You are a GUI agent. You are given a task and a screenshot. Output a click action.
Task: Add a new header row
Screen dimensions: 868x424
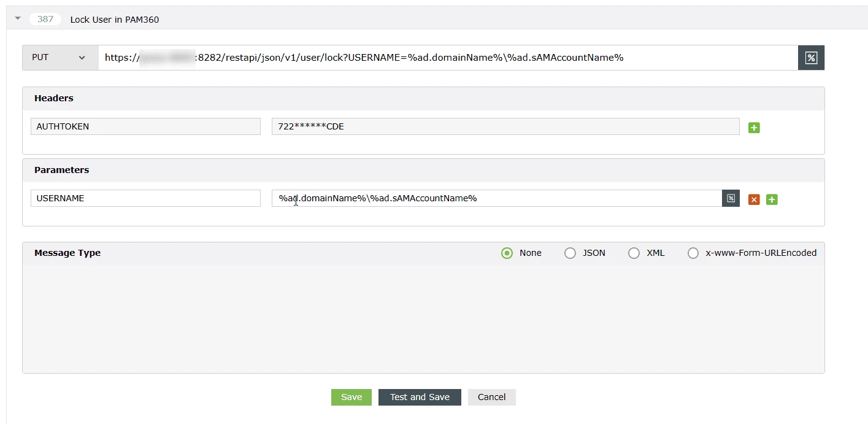pyautogui.click(x=754, y=127)
